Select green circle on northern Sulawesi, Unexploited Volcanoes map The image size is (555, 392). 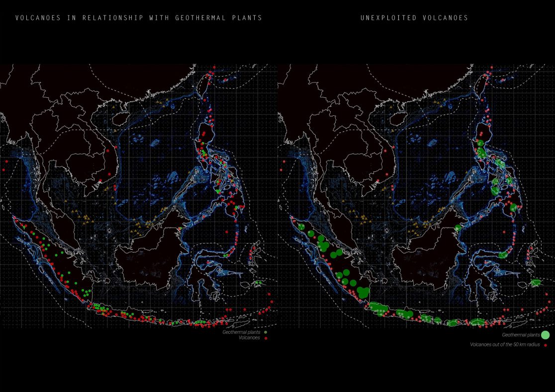[503, 255]
